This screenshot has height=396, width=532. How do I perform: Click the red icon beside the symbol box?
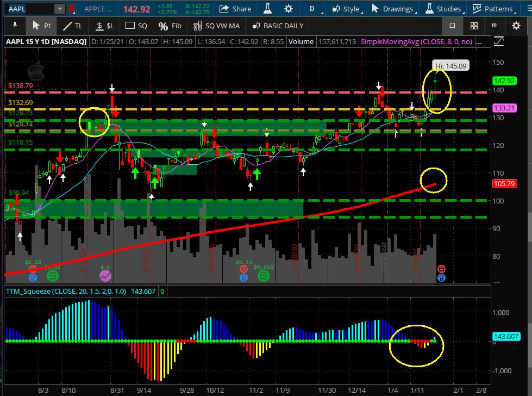(71, 9)
